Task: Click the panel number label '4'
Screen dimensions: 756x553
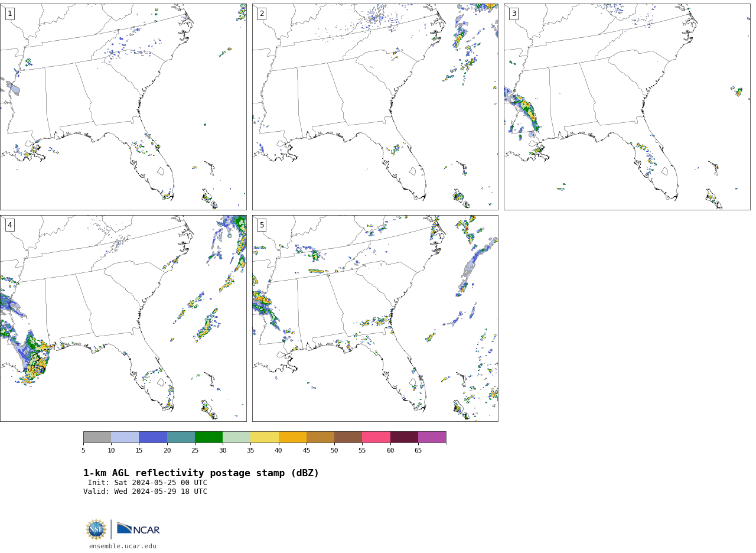Action: [x=9, y=225]
